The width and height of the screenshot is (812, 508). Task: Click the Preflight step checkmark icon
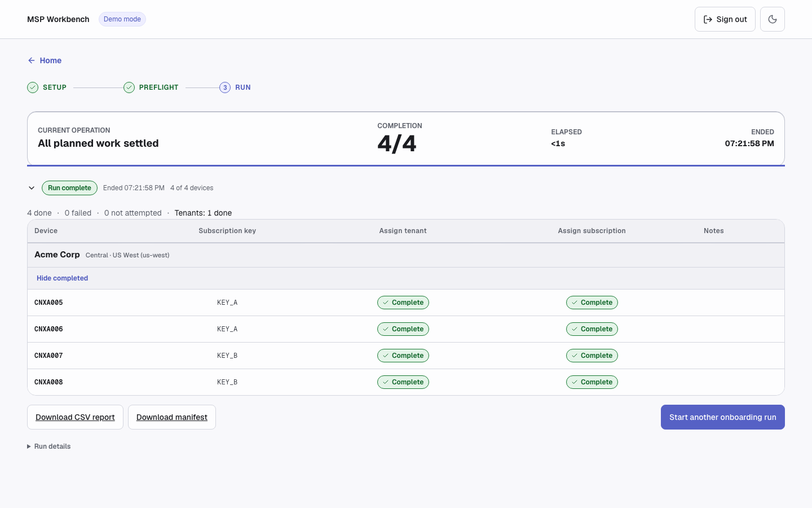[129, 87]
